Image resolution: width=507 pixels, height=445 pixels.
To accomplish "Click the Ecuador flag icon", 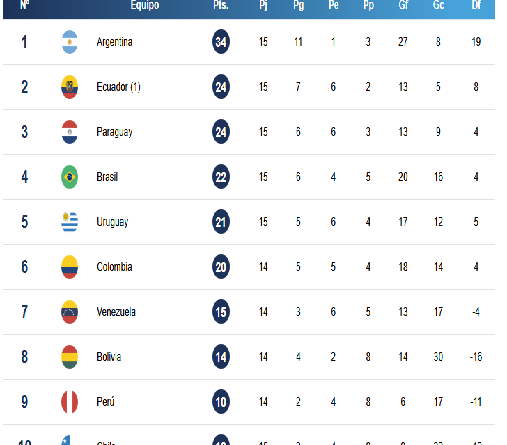I will (69, 87).
